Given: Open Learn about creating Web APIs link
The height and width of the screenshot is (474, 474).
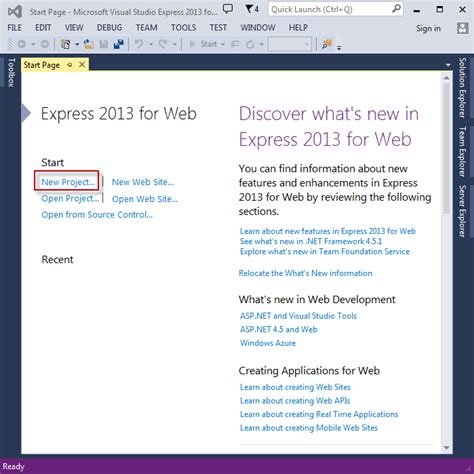Looking at the screenshot, I should pyautogui.click(x=295, y=400).
